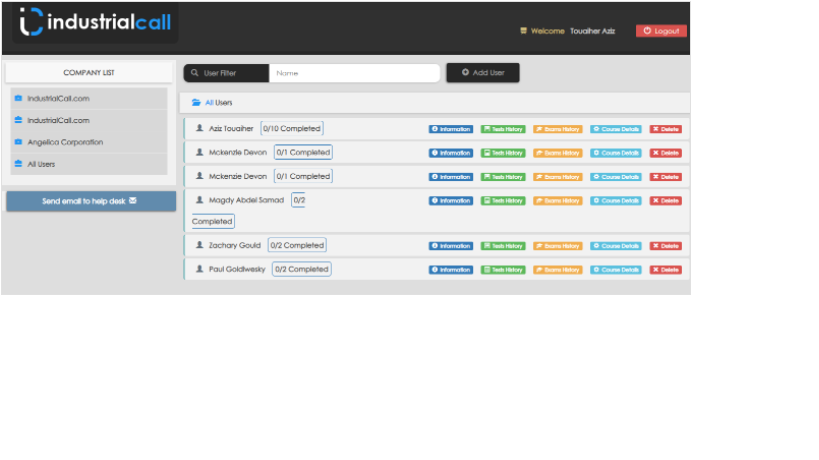
Task: Delete user Magdy Abdel Samad
Action: click(665, 200)
